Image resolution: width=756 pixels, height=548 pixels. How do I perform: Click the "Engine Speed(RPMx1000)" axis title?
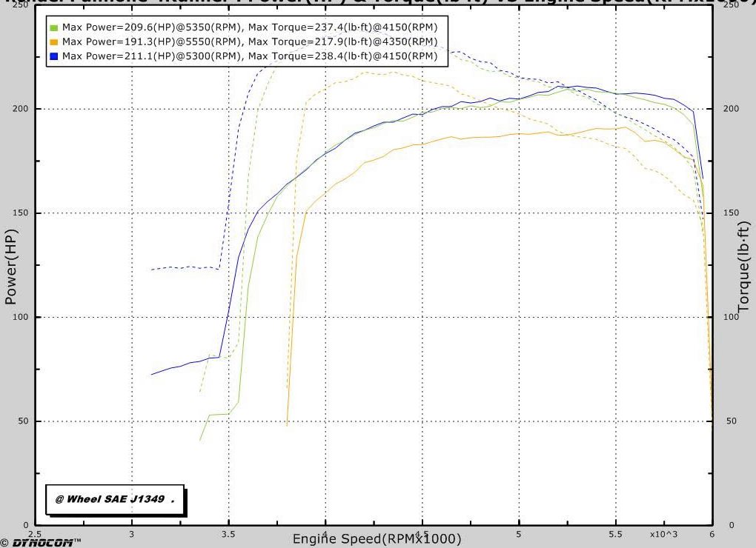377,539
